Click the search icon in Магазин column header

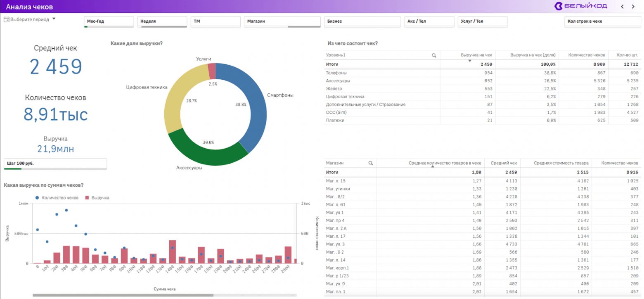371,164
